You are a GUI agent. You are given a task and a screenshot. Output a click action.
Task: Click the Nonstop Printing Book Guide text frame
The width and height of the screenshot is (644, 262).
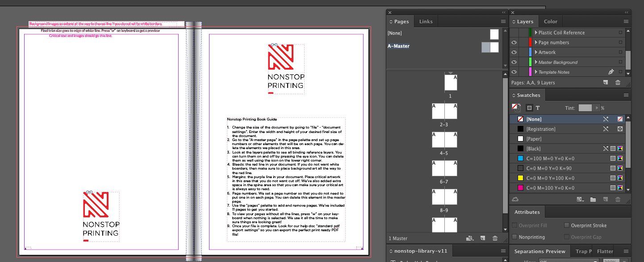click(286, 179)
